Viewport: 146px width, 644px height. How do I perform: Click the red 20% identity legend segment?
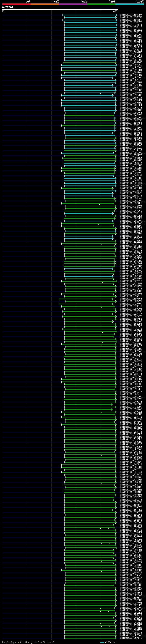pyautogui.click(x=16, y=4)
